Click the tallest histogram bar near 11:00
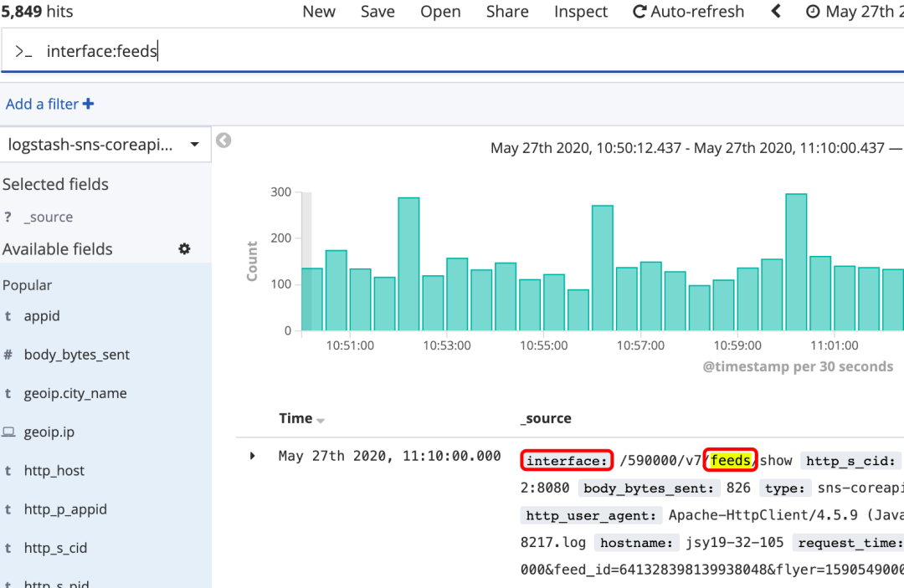This screenshot has width=904, height=588. point(796,262)
